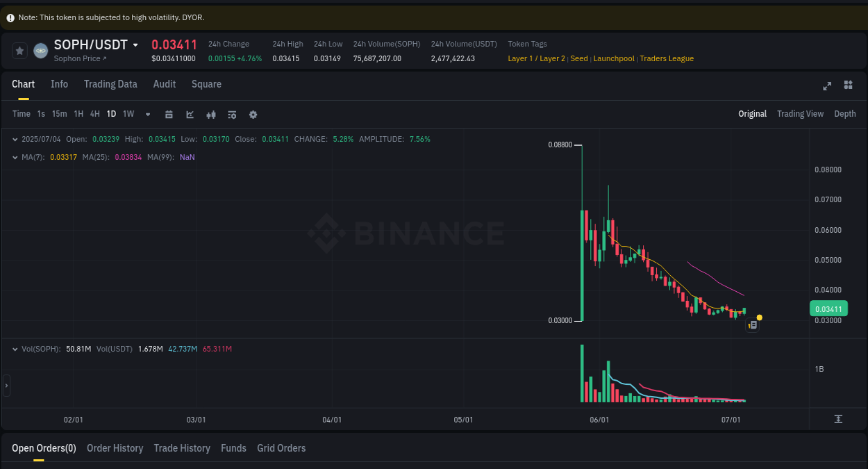Viewport: 868px width, 469px height.
Task: Collapse the moving averages legend row
Action: tap(14, 157)
